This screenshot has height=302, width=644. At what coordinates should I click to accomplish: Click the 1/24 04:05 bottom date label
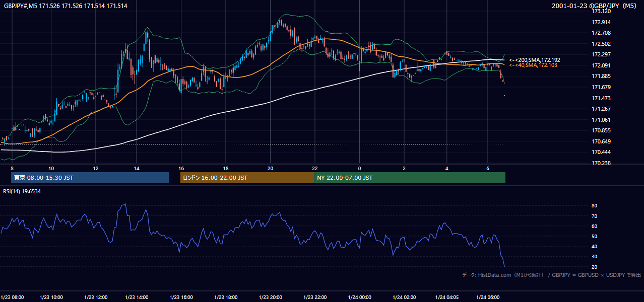[447, 297]
